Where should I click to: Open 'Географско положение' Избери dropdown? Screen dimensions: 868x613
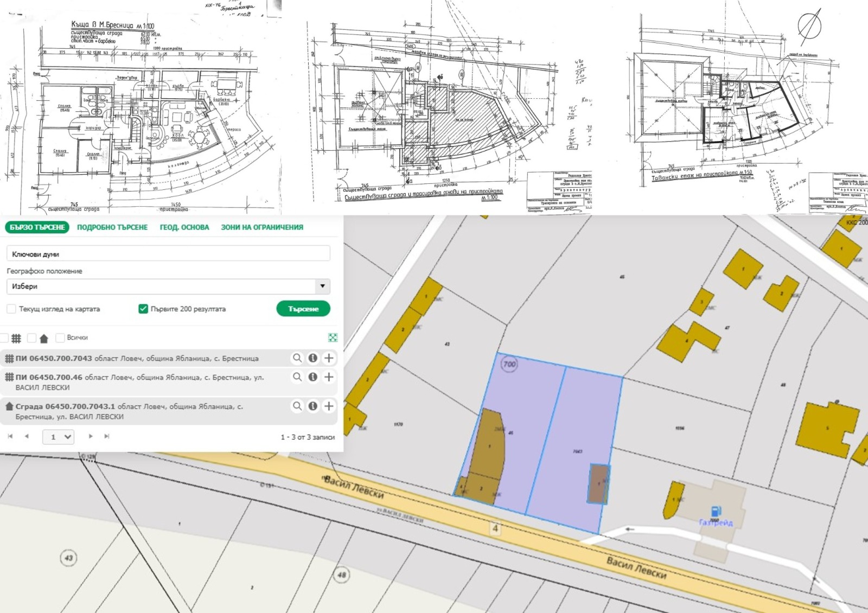168,286
